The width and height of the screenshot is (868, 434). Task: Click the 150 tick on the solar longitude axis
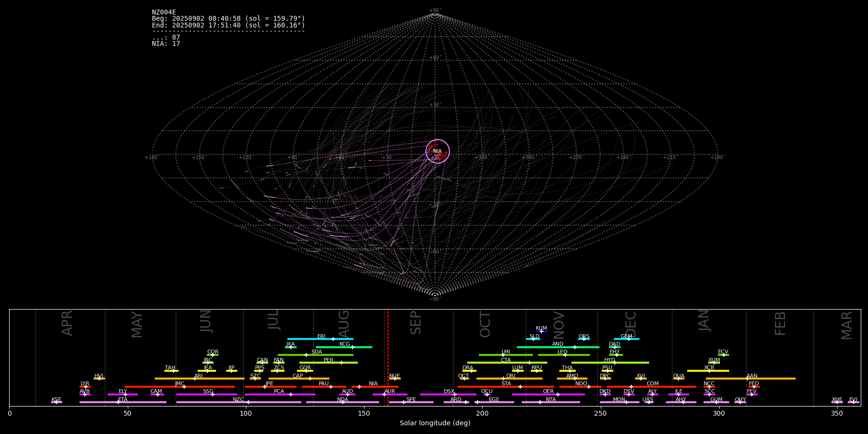coord(364,413)
